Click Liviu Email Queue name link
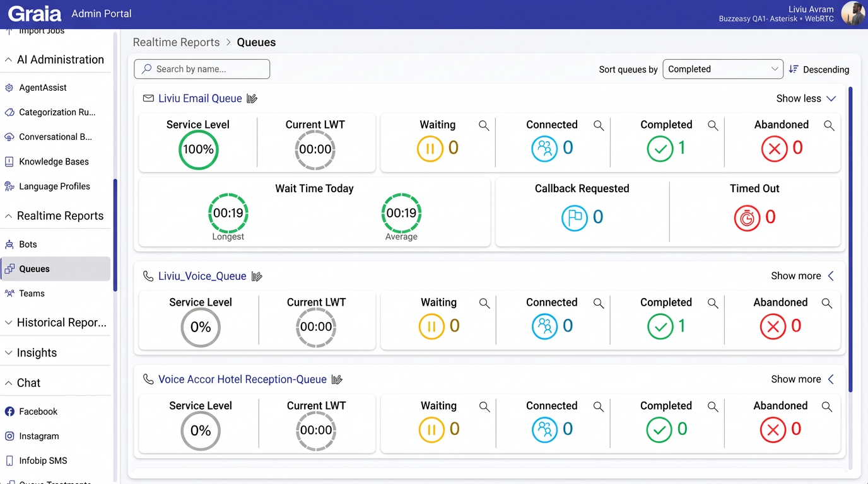 [x=200, y=98]
